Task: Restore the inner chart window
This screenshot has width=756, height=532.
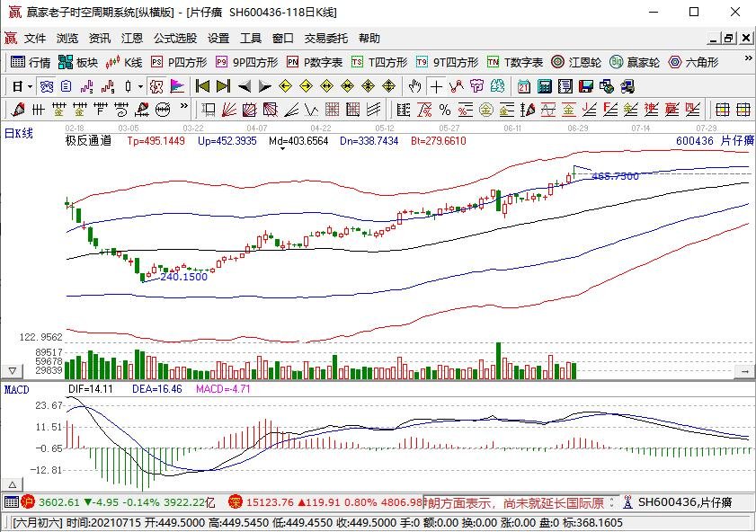Action: [x=729, y=38]
